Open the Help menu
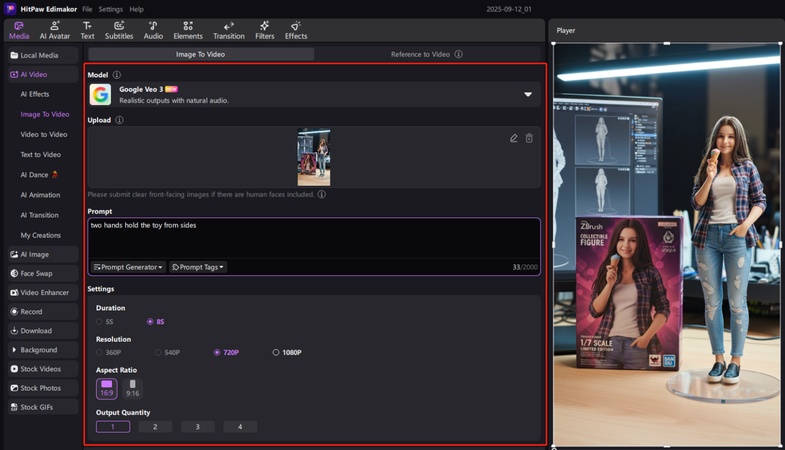The width and height of the screenshot is (785, 450). (x=136, y=9)
